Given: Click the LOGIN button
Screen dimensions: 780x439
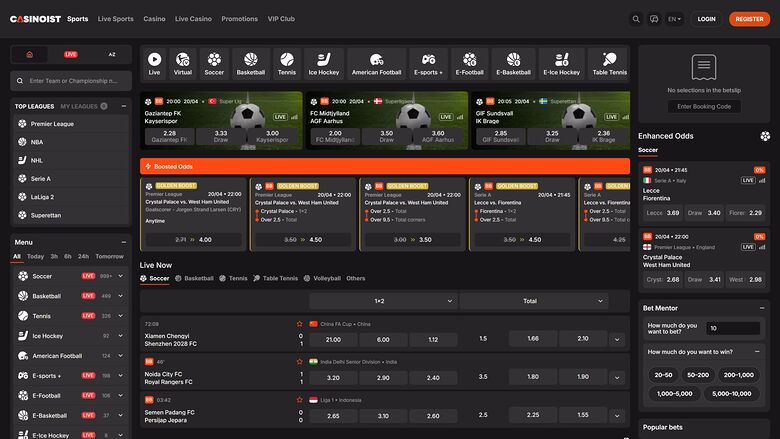Looking at the screenshot, I should tap(706, 19).
